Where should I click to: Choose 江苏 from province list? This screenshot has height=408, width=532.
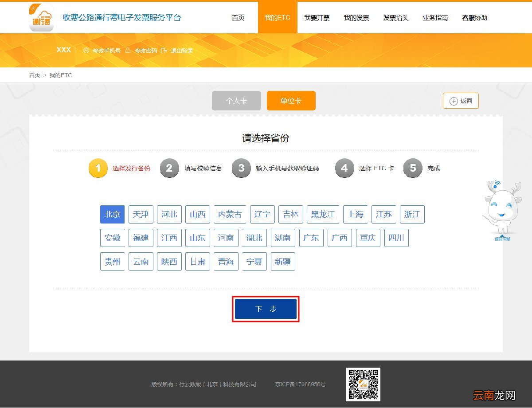click(x=383, y=214)
